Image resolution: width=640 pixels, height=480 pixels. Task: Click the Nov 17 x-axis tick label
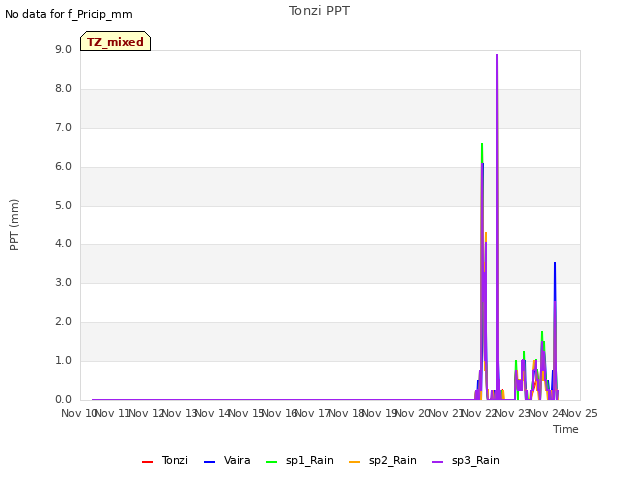pos(312,413)
